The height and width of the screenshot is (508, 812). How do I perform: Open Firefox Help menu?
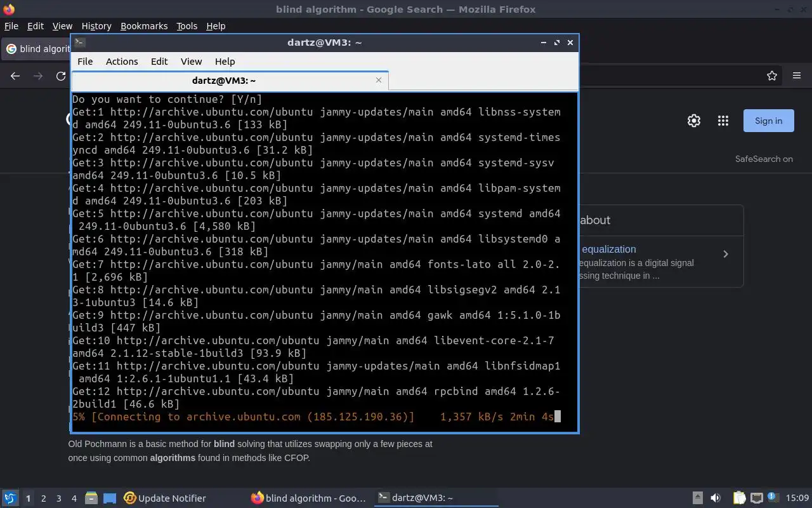(216, 26)
